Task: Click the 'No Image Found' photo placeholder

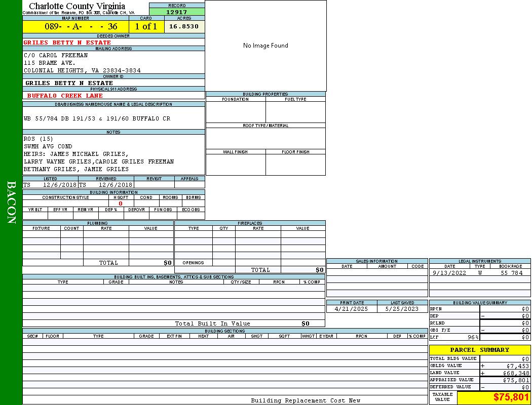Action: [x=265, y=46]
